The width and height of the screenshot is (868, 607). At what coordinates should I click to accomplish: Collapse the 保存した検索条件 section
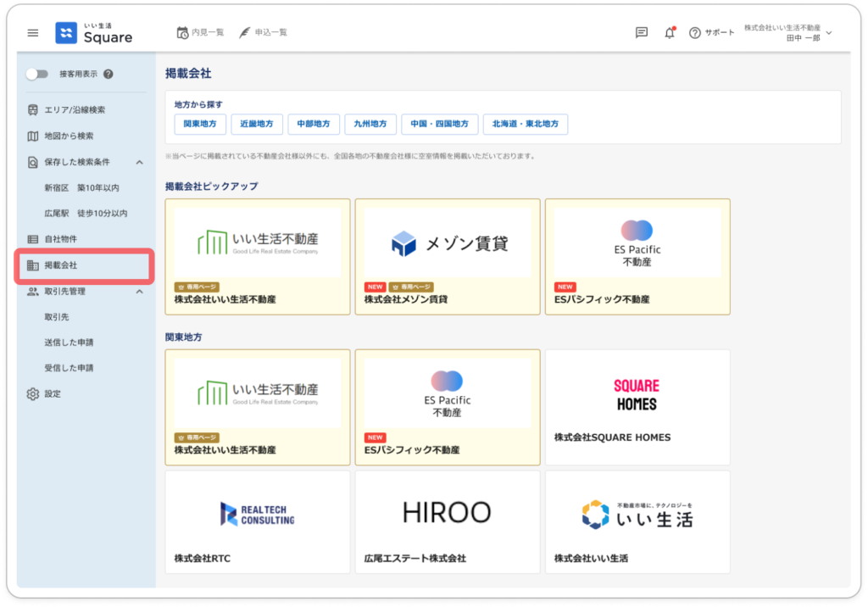pos(140,162)
